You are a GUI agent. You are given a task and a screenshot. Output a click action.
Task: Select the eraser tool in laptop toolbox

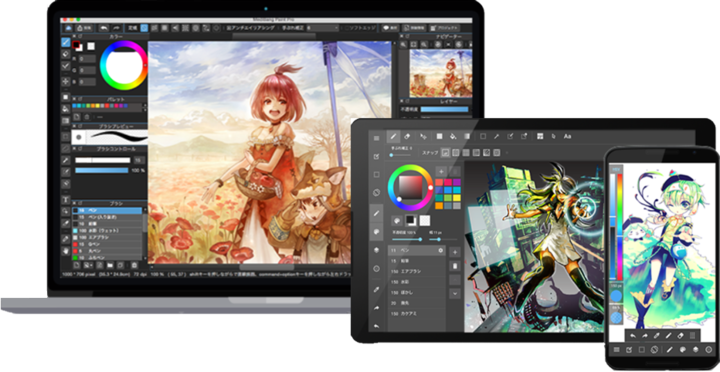click(66, 54)
